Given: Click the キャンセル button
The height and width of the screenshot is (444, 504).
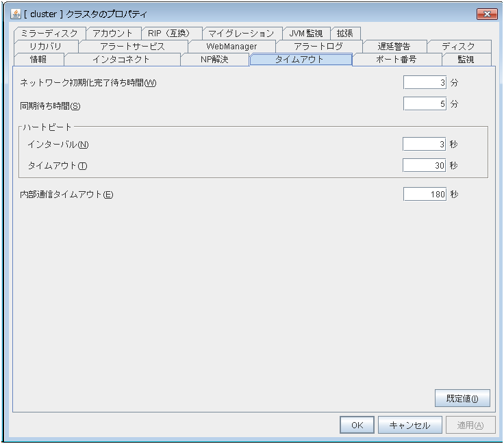Looking at the screenshot, I should pyautogui.click(x=409, y=425).
